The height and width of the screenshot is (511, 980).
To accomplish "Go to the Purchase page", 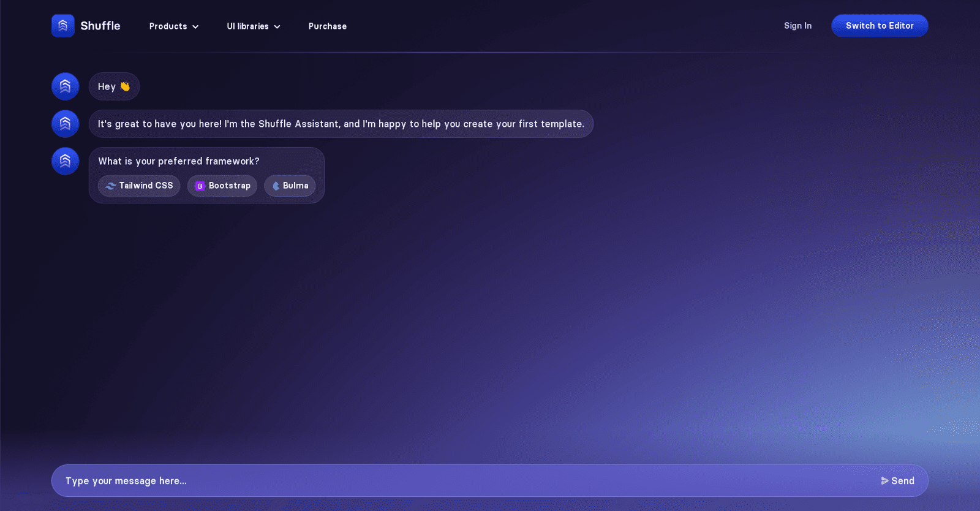I will (327, 26).
